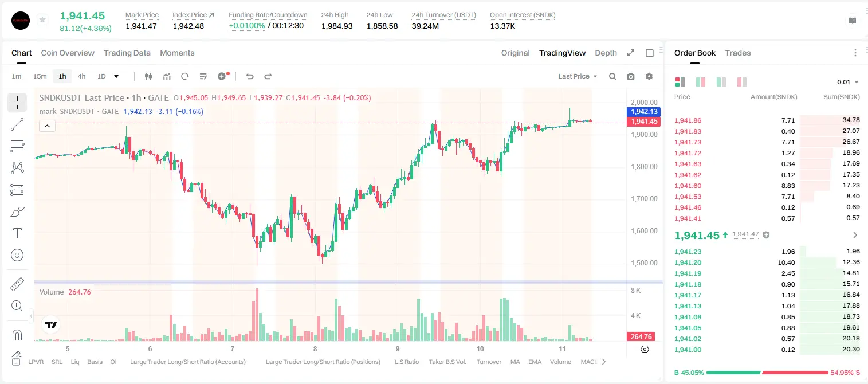Select the trend line drawing tool
This screenshot has width=868, height=384.
point(17,124)
